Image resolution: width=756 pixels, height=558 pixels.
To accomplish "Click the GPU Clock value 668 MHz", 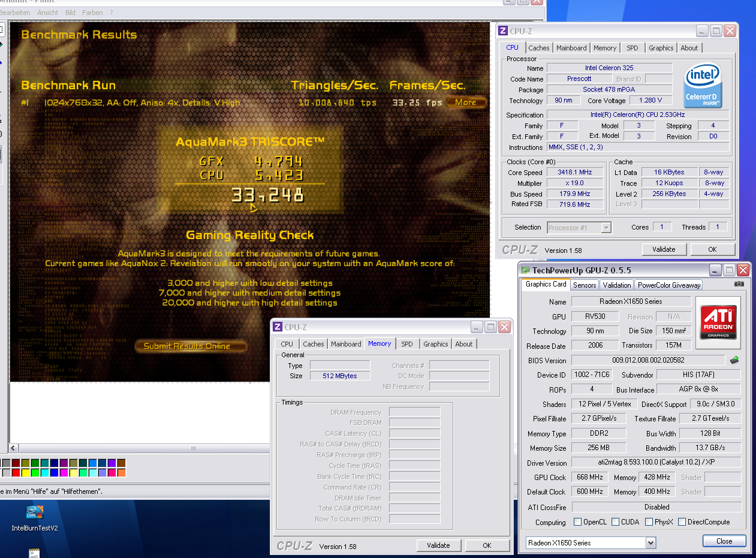I will (x=591, y=477).
